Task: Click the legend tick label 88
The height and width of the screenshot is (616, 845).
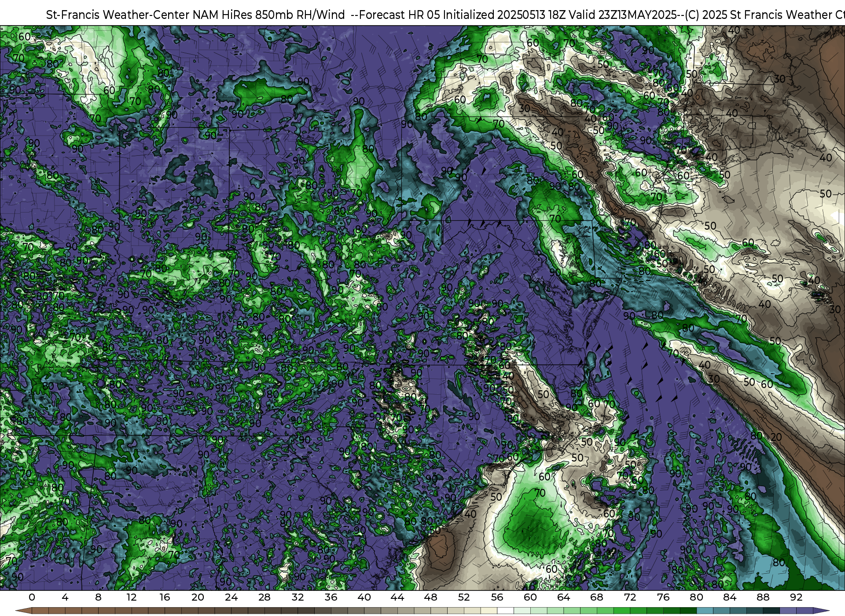Action: (763, 598)
